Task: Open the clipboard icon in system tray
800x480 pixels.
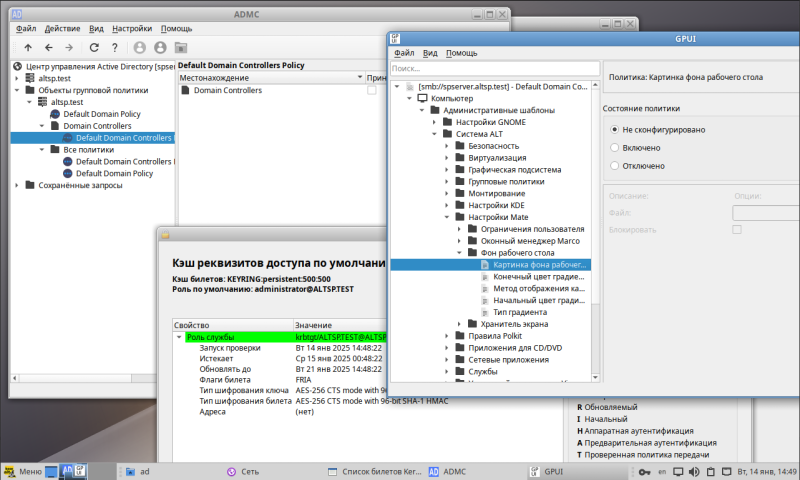Action: coord(711,472)
